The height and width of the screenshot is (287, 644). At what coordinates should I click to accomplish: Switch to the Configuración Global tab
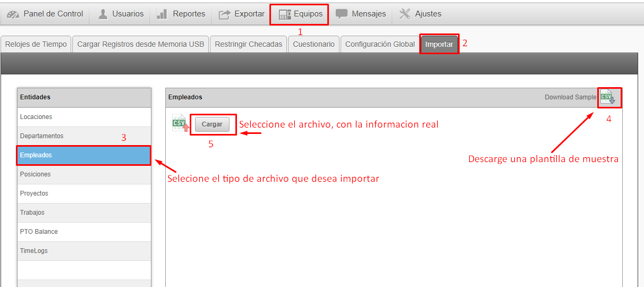pos(380,44)
